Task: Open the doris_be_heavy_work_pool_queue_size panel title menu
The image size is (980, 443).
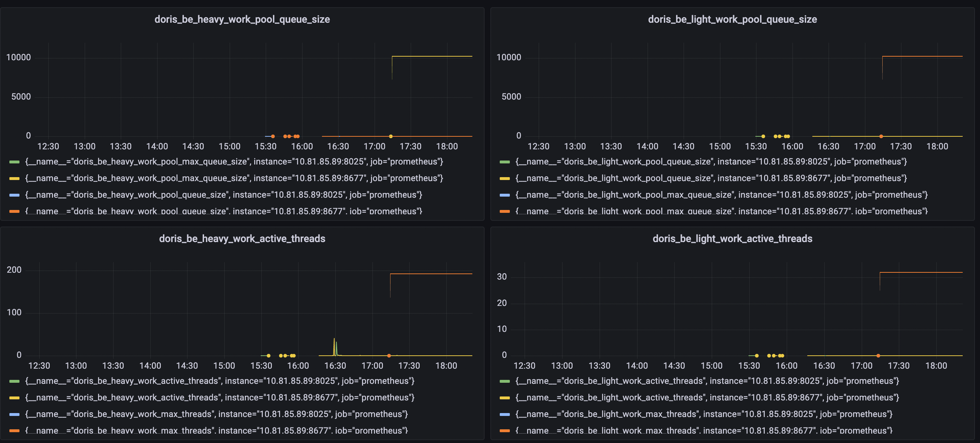Action: click(242, 19)
